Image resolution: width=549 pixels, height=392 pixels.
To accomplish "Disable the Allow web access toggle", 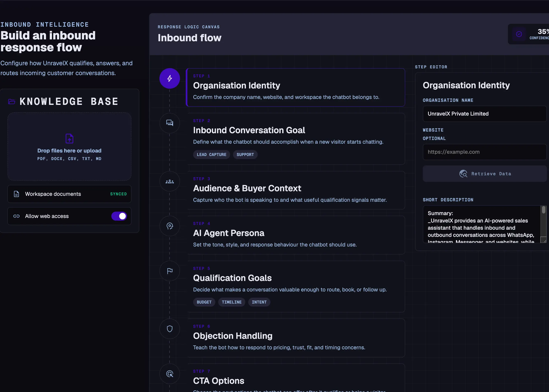I will click(x=119, y=216).
